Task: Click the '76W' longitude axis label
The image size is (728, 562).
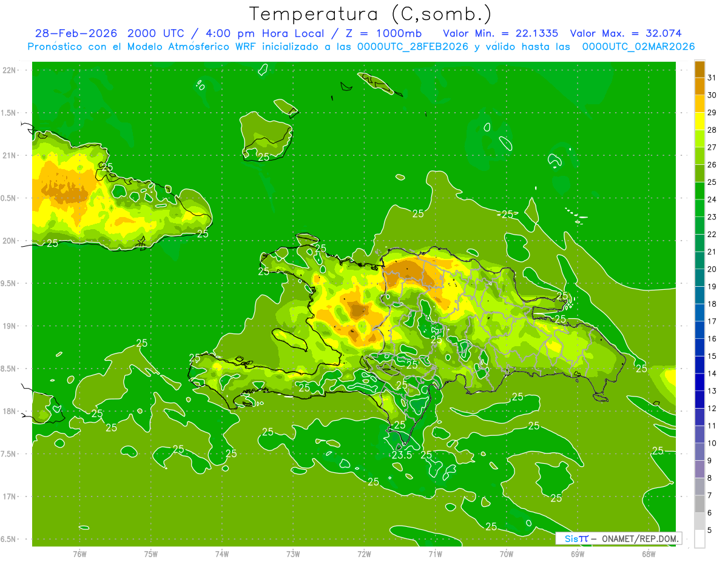Action: [79, 554]
